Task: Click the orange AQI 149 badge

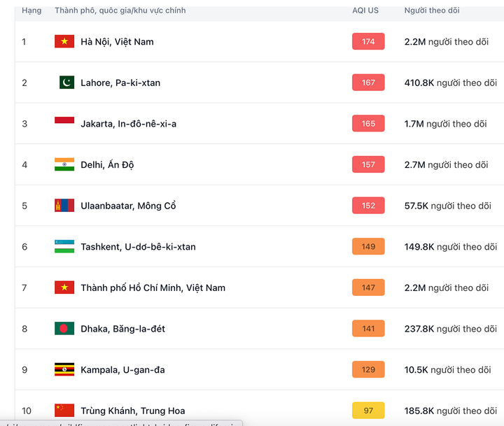Action: pyautogui.click(x=368, y=246)
